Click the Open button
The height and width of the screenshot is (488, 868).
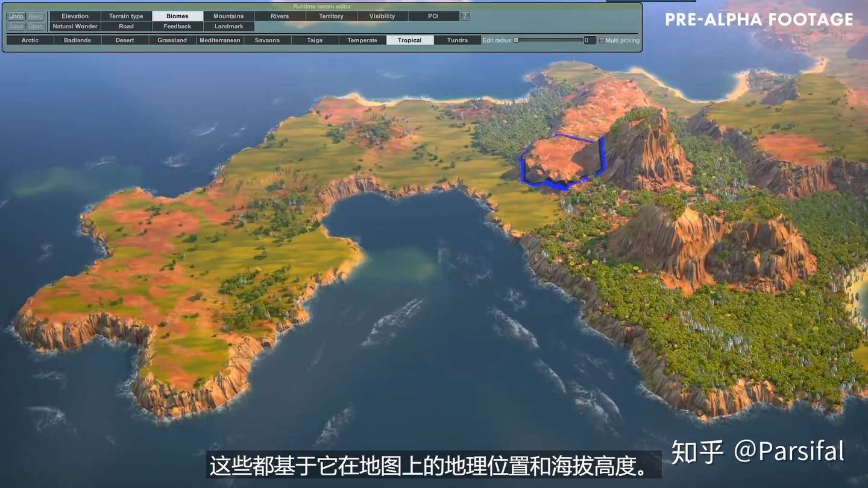(36, 26)
